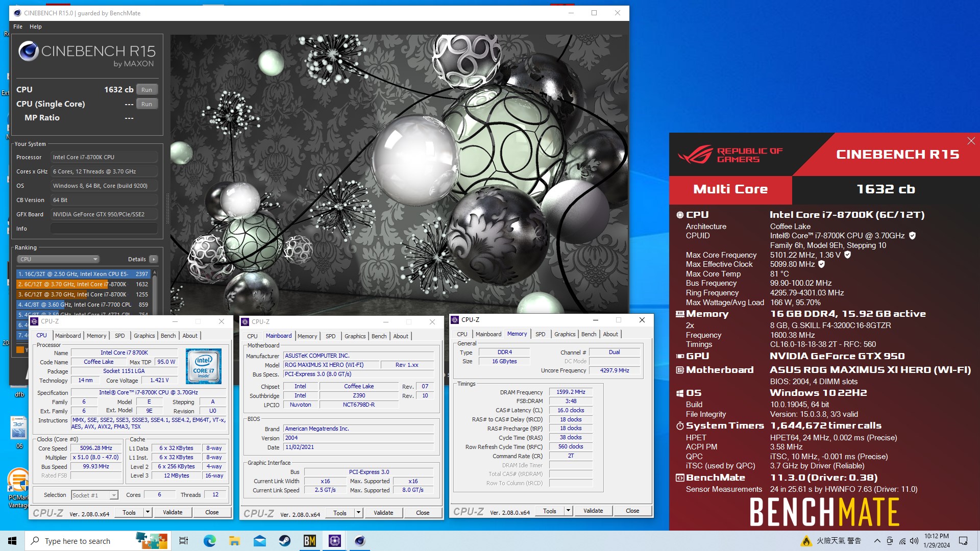Click Validate in the Memory CPU-Z window
Screen dimensions: 980x551
593,511
